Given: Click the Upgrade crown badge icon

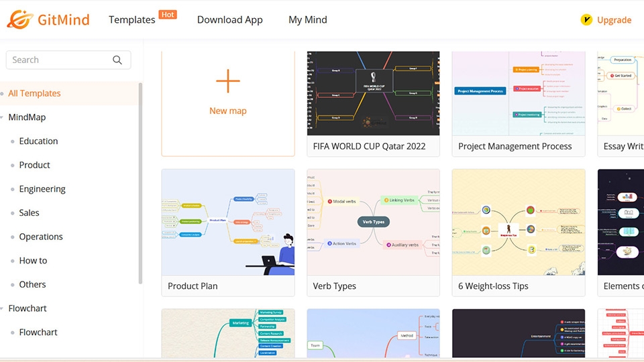Looking at the screenshot, I should (586, 19).
